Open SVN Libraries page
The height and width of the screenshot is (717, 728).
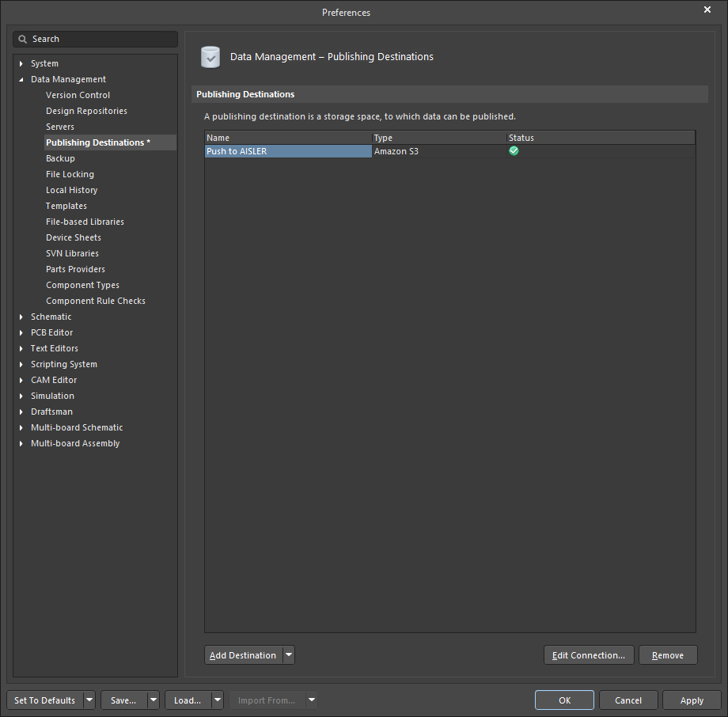(x=72, y=253)
